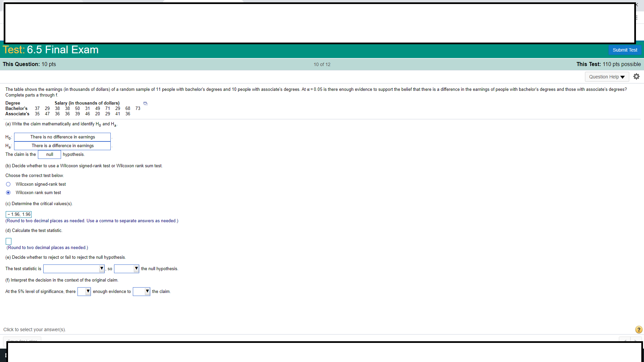Click the Ha hypothesis answer field
This screenshot has width=644, height=362.
62,146
